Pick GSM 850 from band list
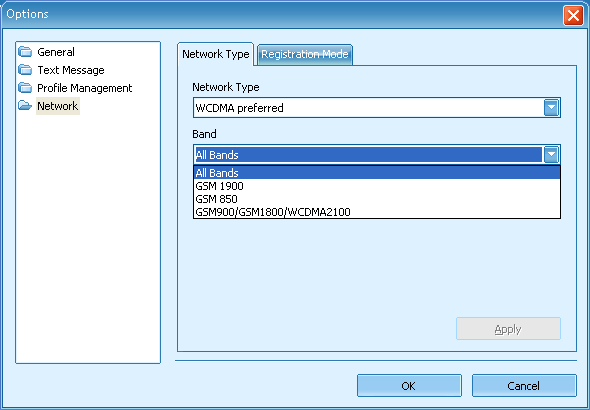 point(377,199)
